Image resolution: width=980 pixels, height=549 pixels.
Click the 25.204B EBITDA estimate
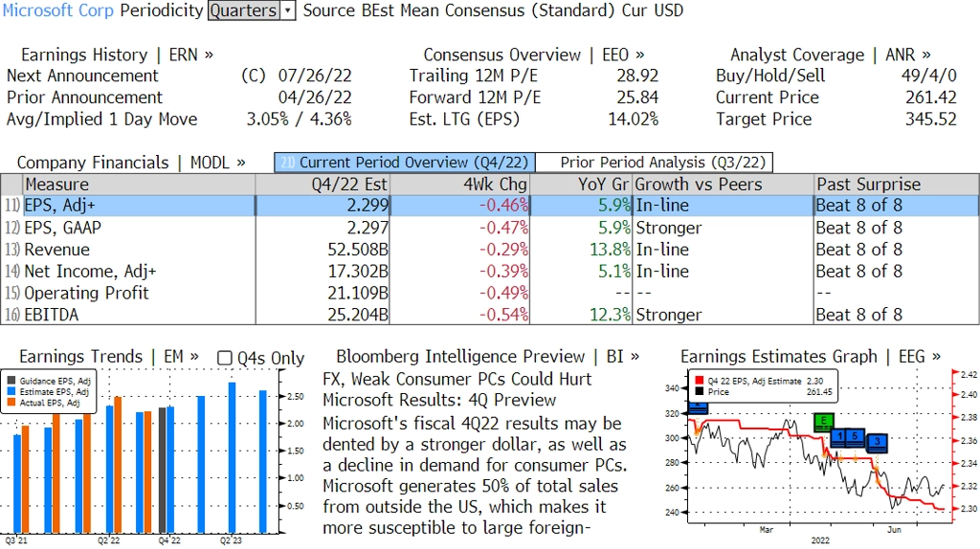pos(358,314)
